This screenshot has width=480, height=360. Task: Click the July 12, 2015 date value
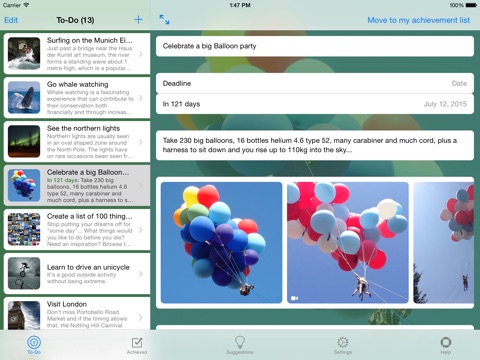(445, 104)
